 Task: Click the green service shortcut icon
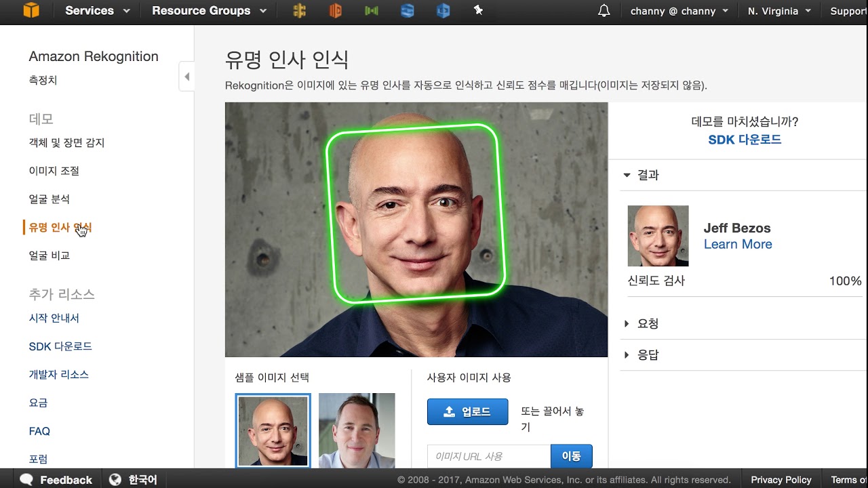(x=371, y=11)
